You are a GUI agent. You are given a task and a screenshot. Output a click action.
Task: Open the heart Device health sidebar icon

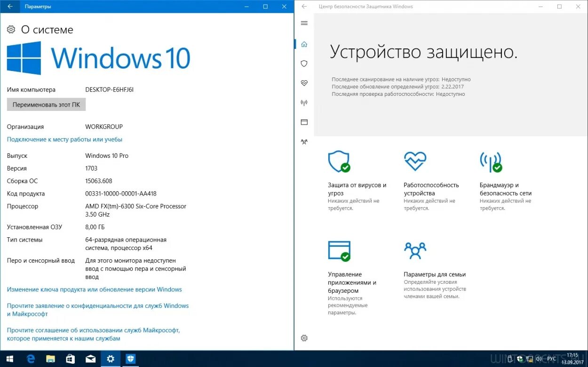coord(304,83)
